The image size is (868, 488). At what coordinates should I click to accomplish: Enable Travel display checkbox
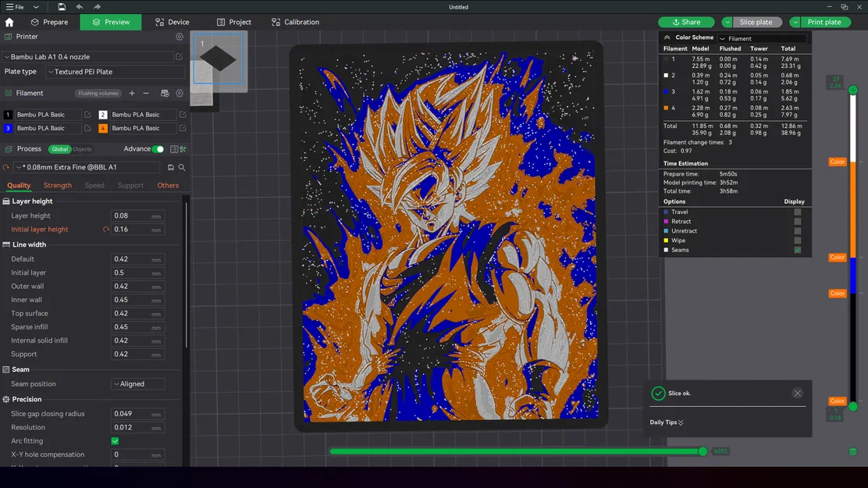point(797,212)
